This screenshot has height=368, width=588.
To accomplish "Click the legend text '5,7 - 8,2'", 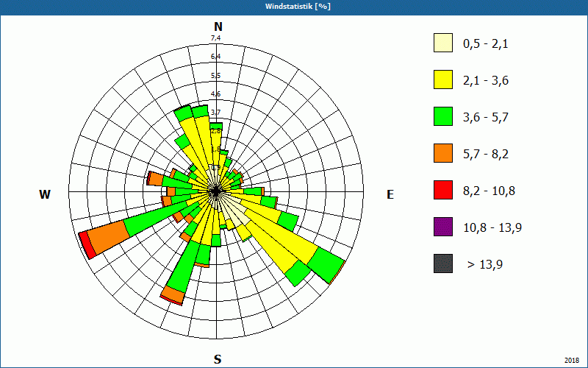I will point(486,155).
